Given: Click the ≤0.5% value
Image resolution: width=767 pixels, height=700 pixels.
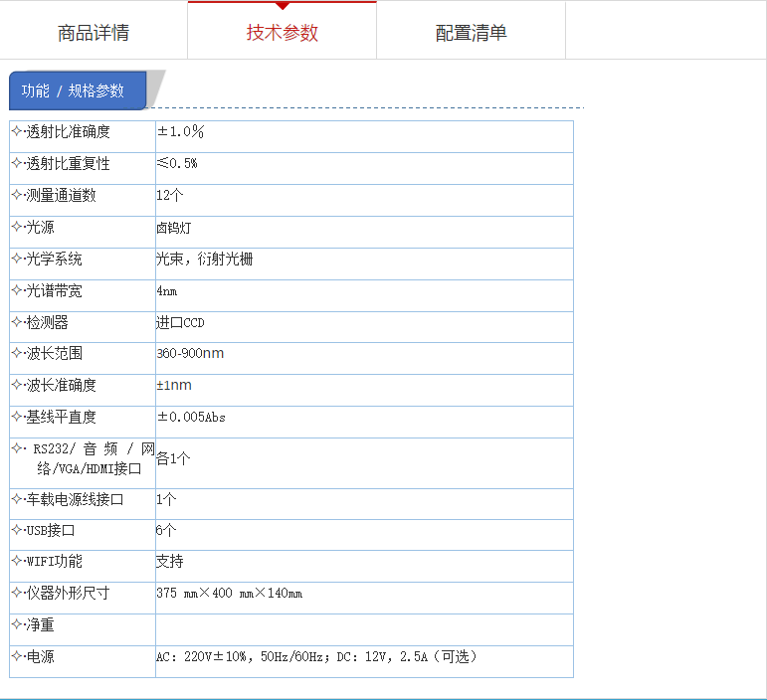Looking at the screenshot, I should click(x=177, y=163).
